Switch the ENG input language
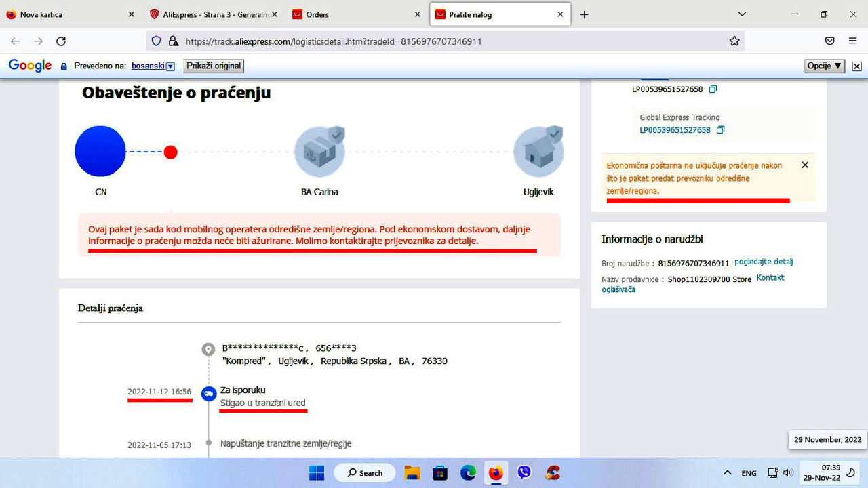 tap(749, 473)
